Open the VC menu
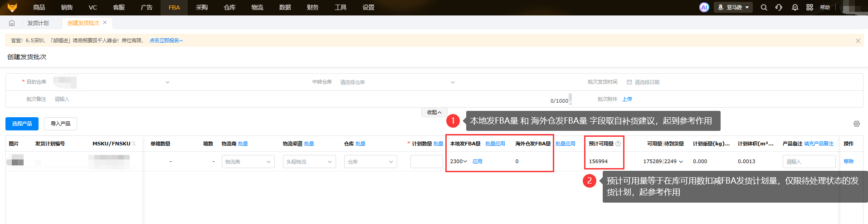The image size is (868, 224). 93,7
